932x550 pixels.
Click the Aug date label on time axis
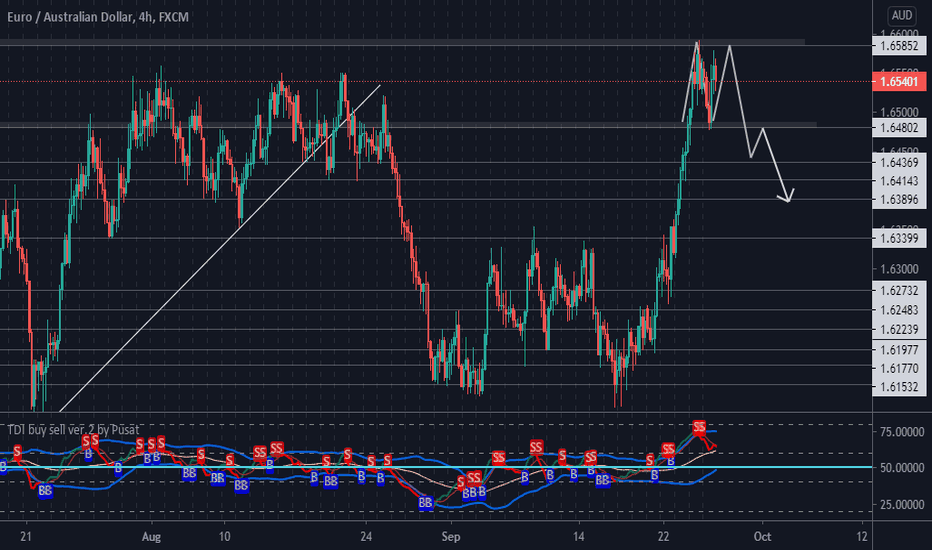[152, 537]
